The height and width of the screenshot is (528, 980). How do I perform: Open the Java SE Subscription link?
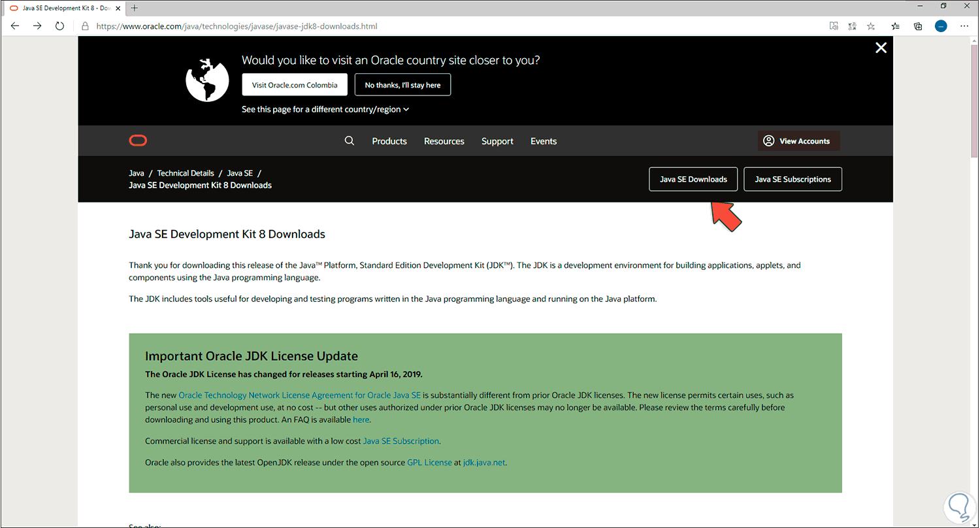[x=401, y=441]
